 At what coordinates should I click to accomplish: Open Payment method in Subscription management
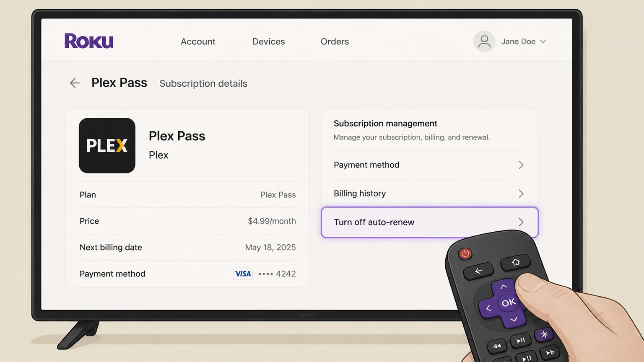click(429, 165)
